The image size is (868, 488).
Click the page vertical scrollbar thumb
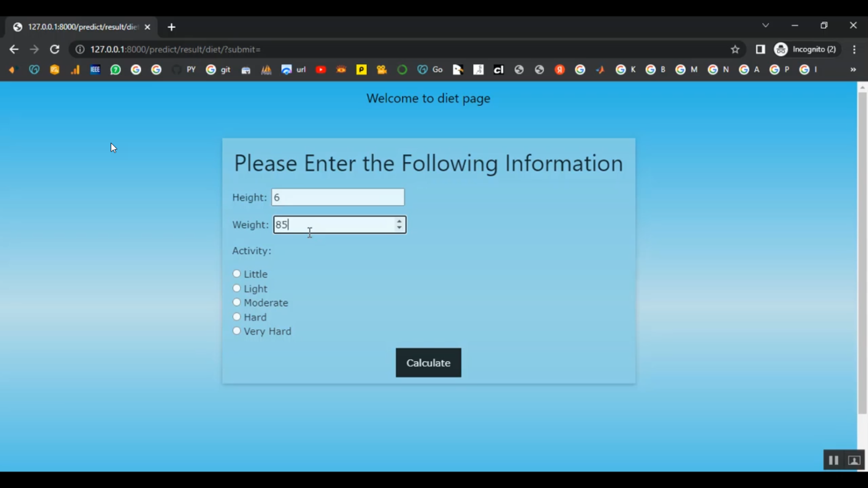point(862,253)
